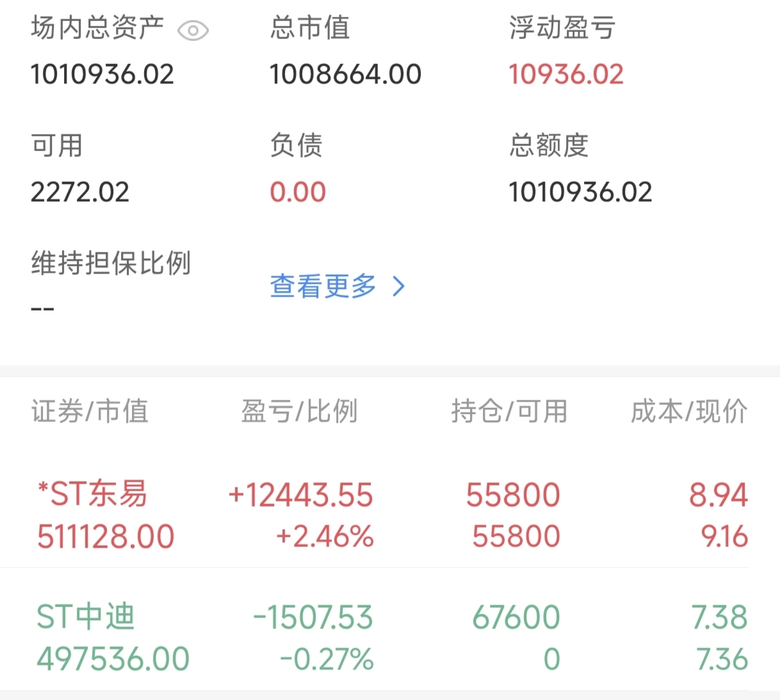
Task: Tap the 场内总资产 label
Action: click(x=97, y=28)
